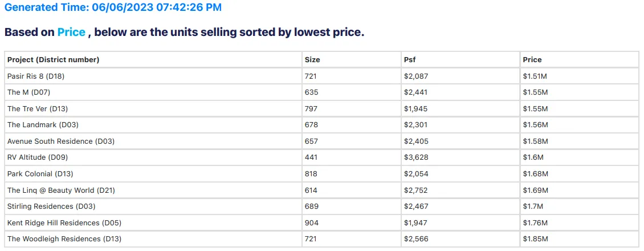644x251 pixels.
Task: Click Avenue South Residence (D03) entry
Action: tap(60, 141)
